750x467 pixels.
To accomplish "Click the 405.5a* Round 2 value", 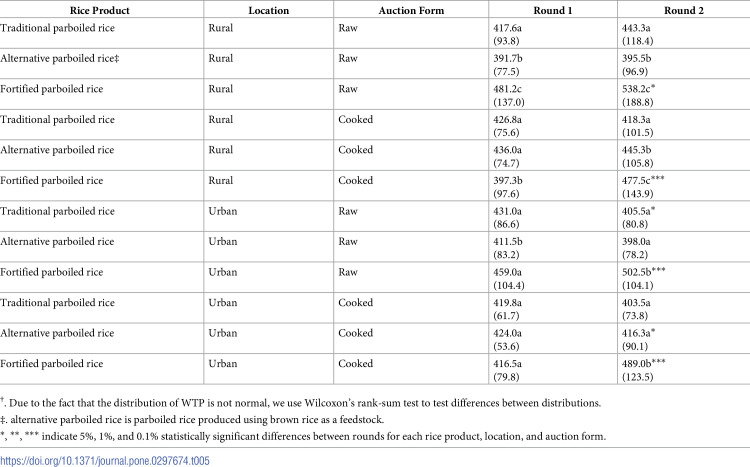I will [639, 211].
